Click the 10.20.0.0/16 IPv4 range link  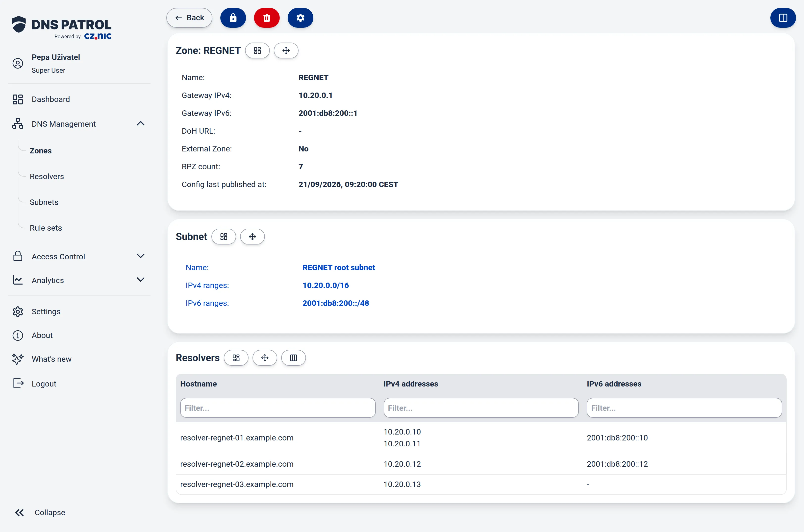(x=326, y=285)
